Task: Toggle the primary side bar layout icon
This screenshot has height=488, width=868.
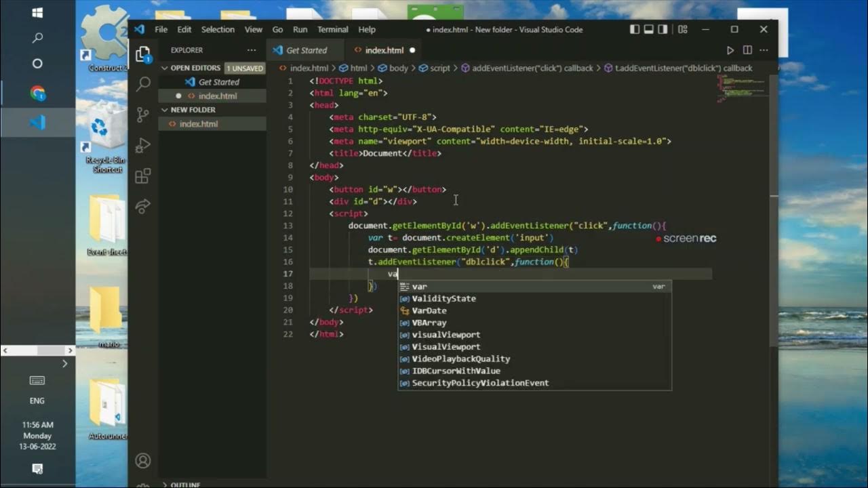Action: (x=635, y=29)
